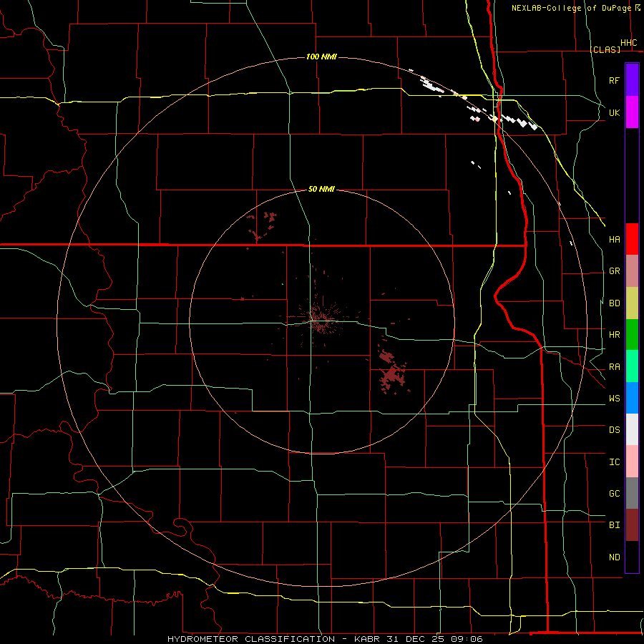Pick the dusty pink GR swatch
This screenshot has height=644, width=644.
click(632, 271)
